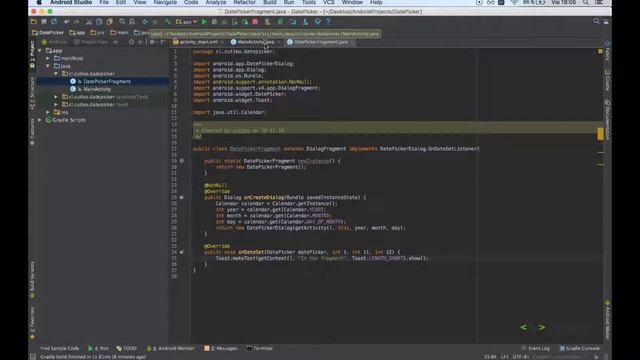Click the Open folder toolbar icon
This screenshot has width=640, height=360.
[34, 22]
